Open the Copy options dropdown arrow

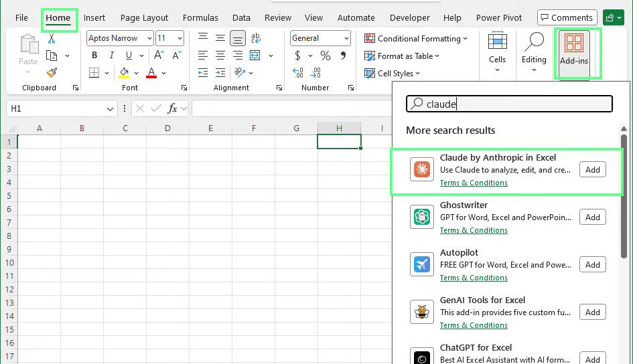[x=67, y=56]
